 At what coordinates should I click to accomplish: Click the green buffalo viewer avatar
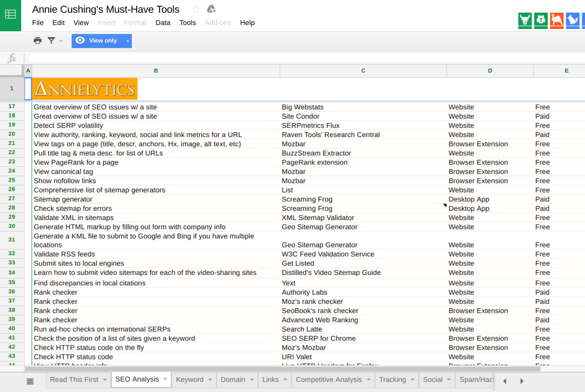pos(525,21)
